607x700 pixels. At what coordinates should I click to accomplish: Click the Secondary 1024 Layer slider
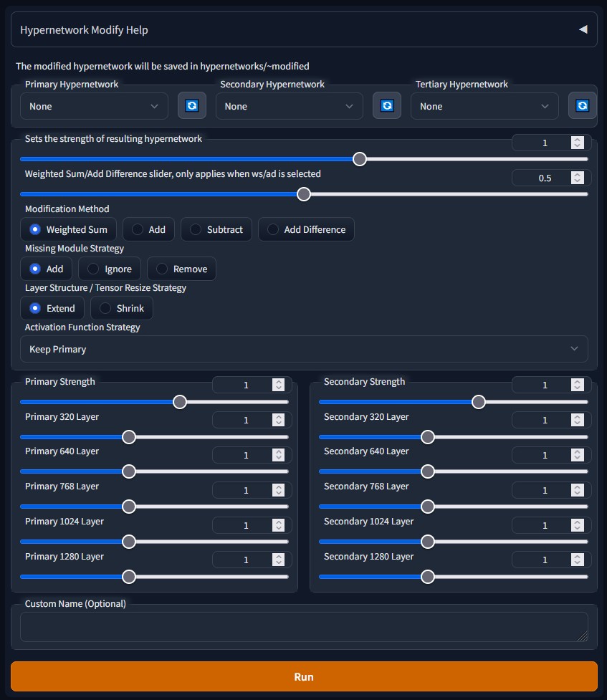click(454, 542)
